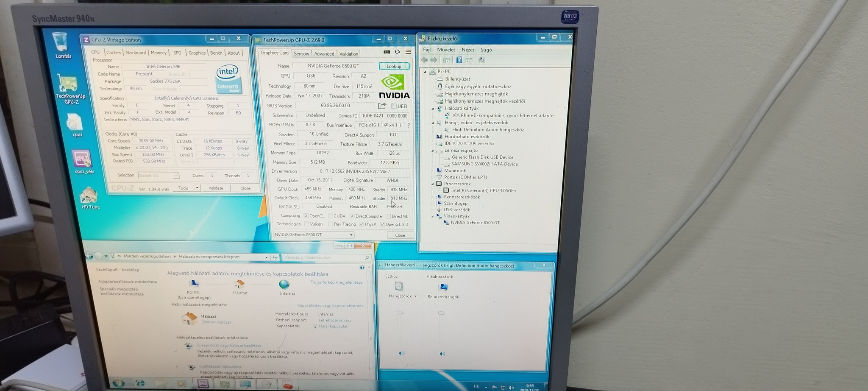
Task: Toggle the Vulkan checkbox
Action: [306, 224]
